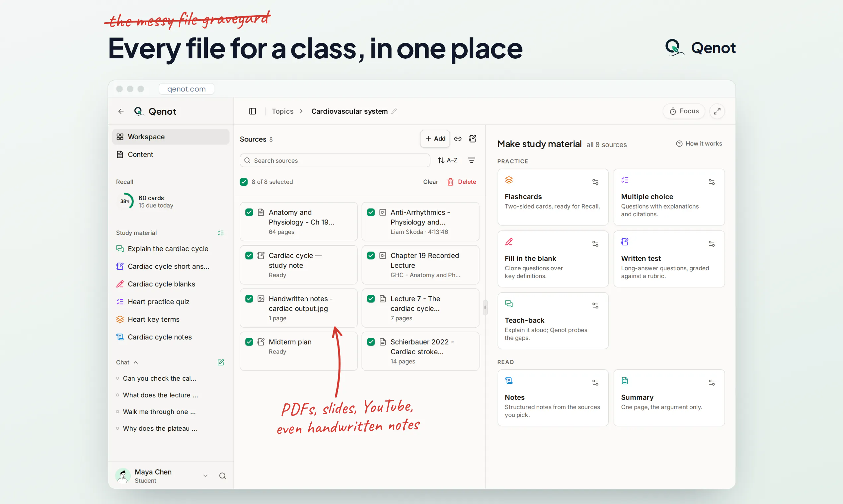The width and height of the screenshot is (843, 504).
Task: Click Delete to remove selected sources
Action: point(462,182)
